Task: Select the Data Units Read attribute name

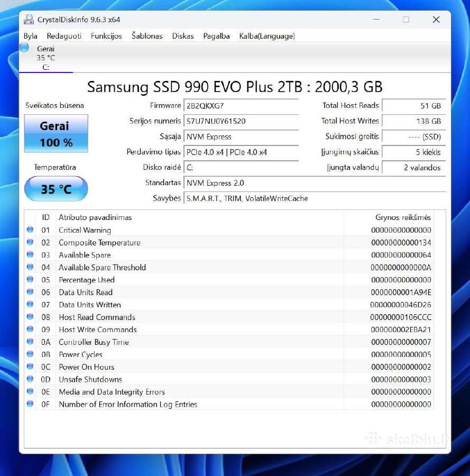Action: 86,292
